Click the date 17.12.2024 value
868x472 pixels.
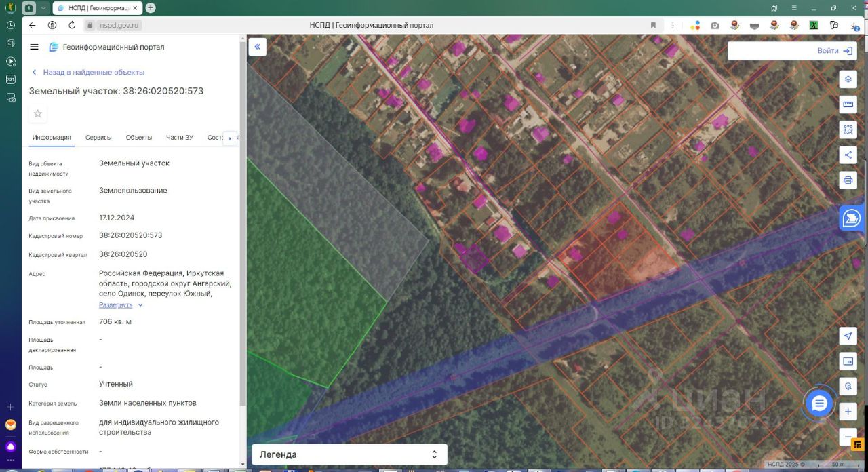coord(117,218)
